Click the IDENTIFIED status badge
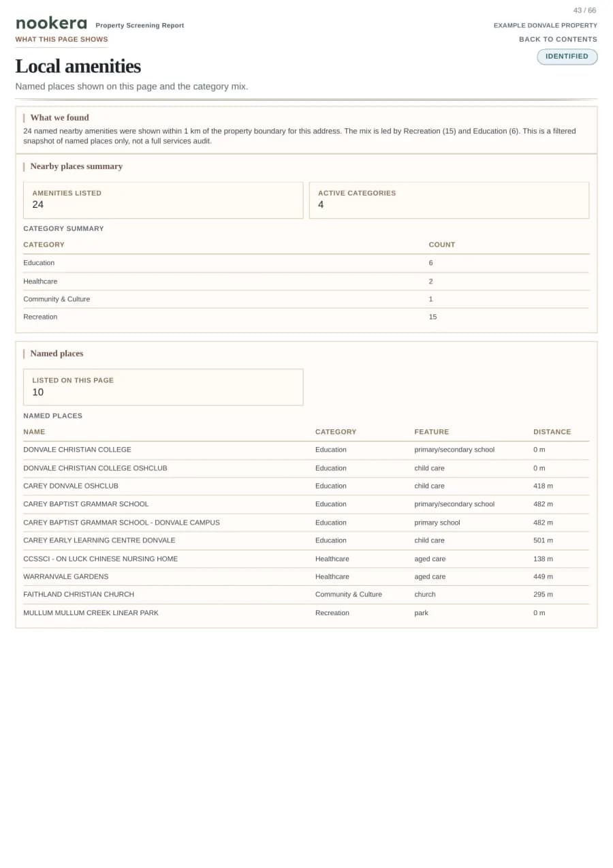Screen dimensions: 613x868 click(x=567, y=57)
